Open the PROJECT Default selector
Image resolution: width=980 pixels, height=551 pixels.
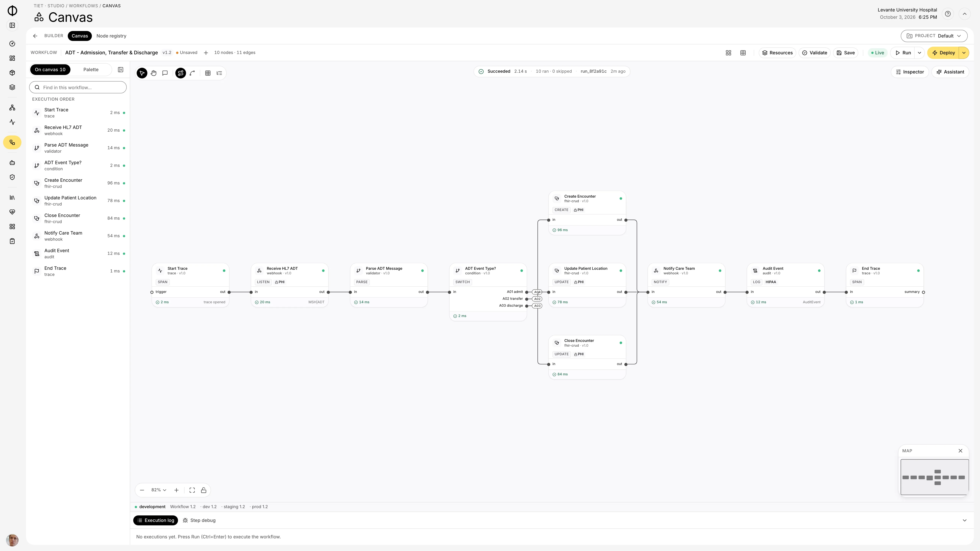tap(934, 36)
